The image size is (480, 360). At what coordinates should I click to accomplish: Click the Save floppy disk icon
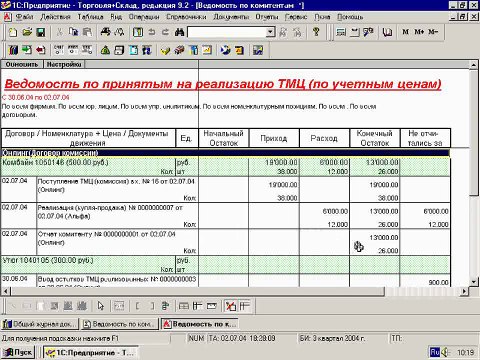41,32
